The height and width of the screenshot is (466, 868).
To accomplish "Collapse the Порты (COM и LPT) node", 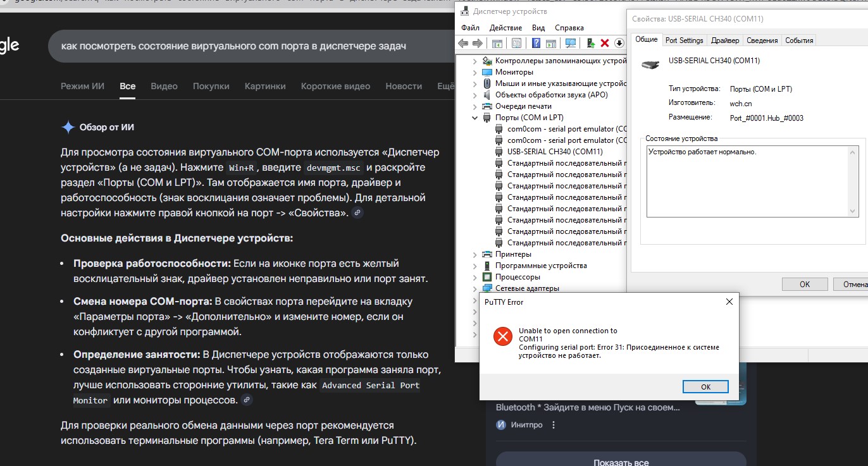I will click(x=475, y=118).
